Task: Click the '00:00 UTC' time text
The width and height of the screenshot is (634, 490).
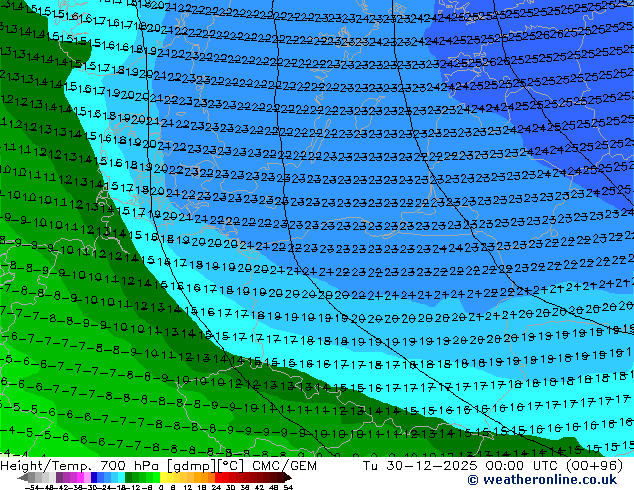Action: pos(524,466)
